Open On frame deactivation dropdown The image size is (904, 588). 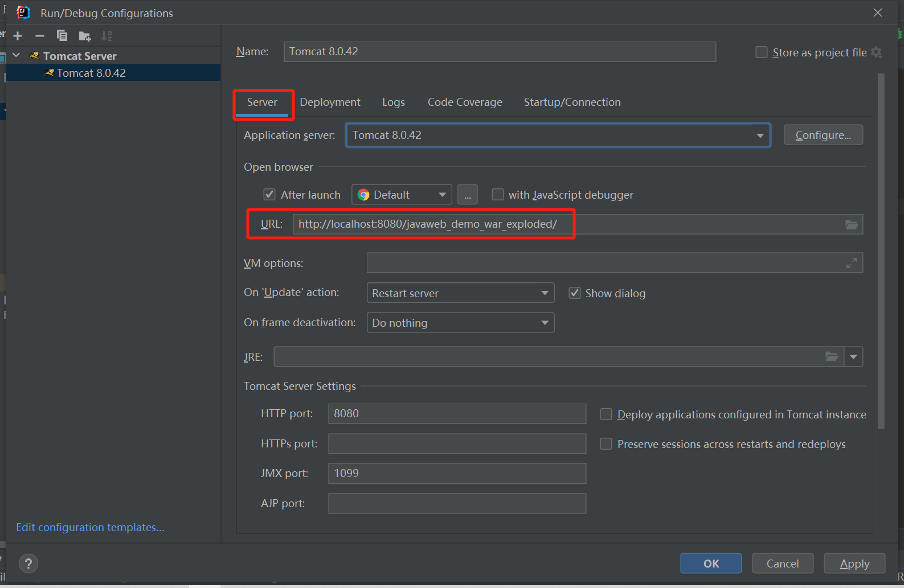point(460,323)
